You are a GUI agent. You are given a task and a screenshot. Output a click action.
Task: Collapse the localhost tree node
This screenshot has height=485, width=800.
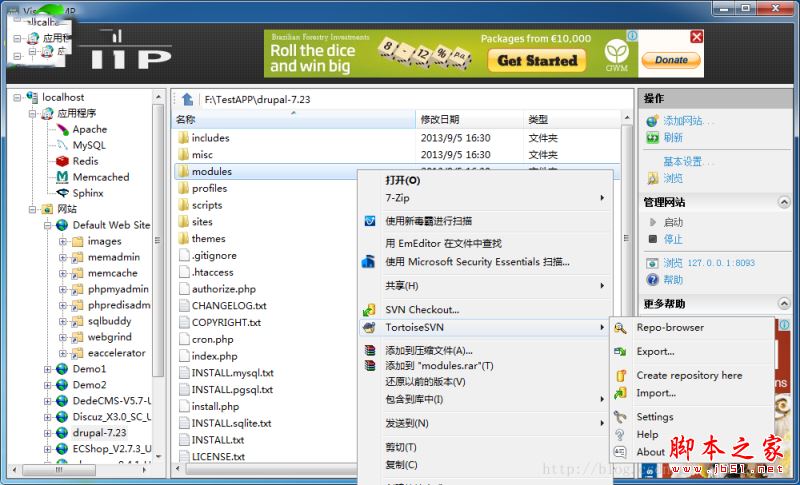[x=17, y=97]
